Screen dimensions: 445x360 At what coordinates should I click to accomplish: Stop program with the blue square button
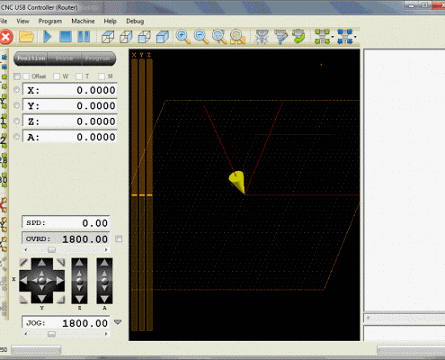click(65, 36)
